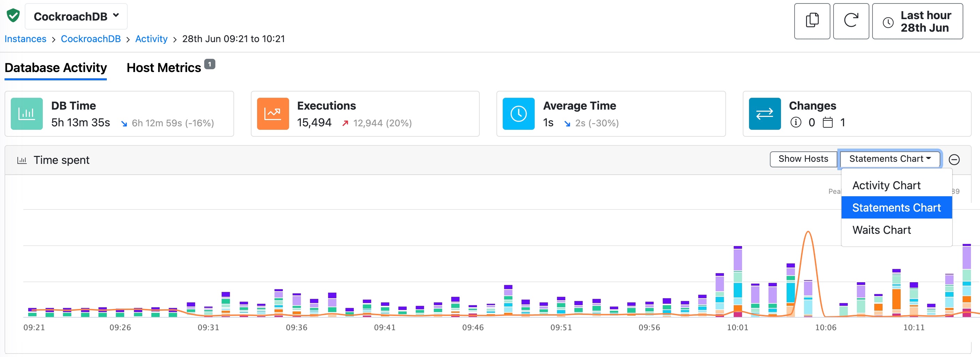Select Activity Chart from the menu

(x=896, y=185)
